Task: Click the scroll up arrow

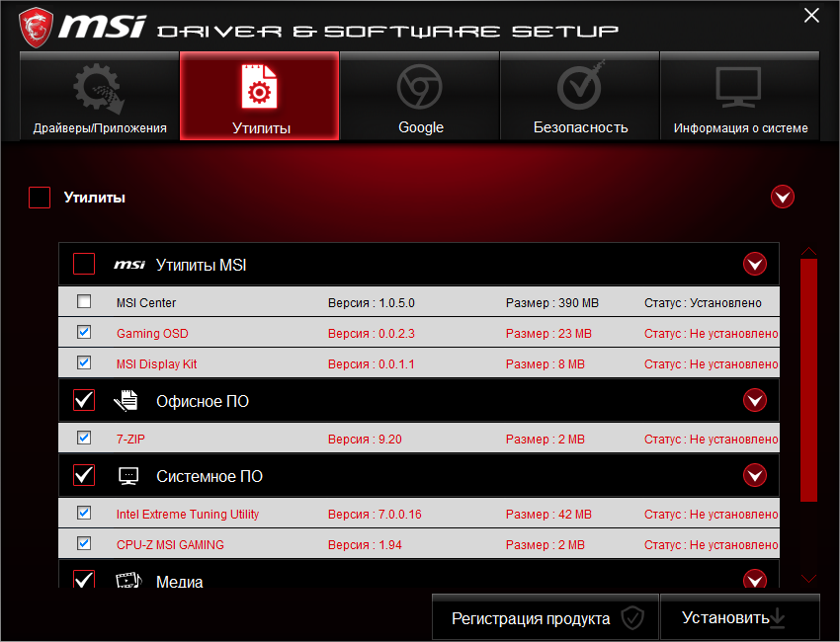Action: 808,251
